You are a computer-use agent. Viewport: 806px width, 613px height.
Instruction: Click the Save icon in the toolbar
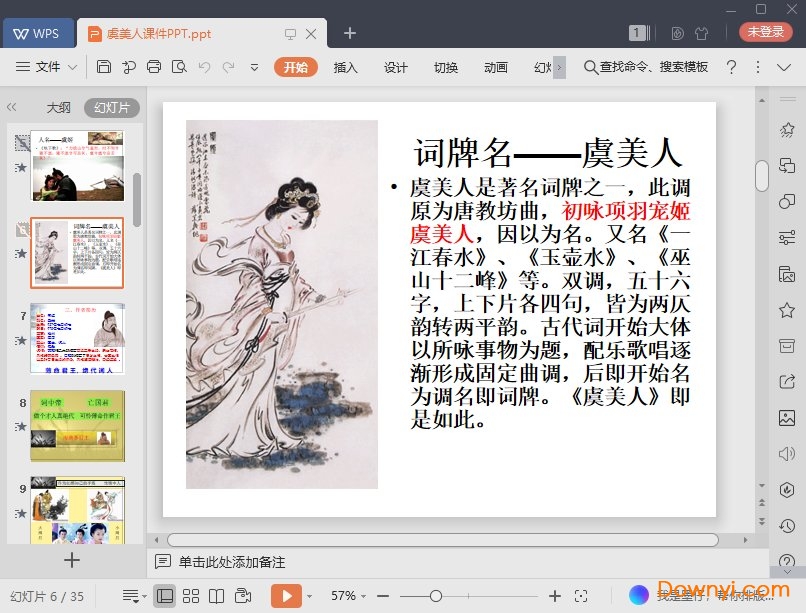(104, 67)
